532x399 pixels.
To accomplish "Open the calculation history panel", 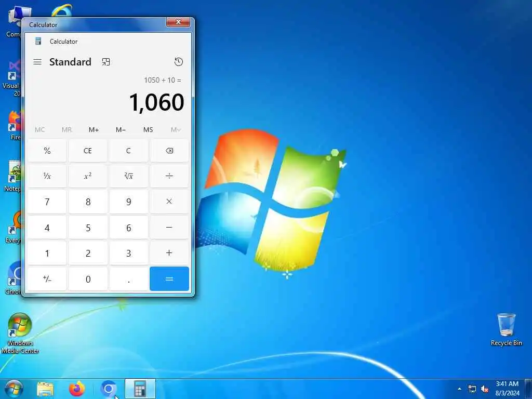I will [x=179, y=62].
